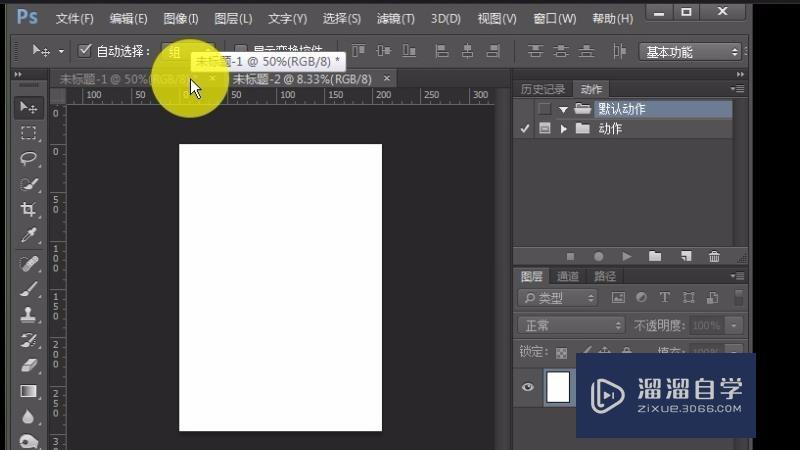Screen dimensions: 800x450
Task: Click the Record action button
Action: [x=599, y=257]
